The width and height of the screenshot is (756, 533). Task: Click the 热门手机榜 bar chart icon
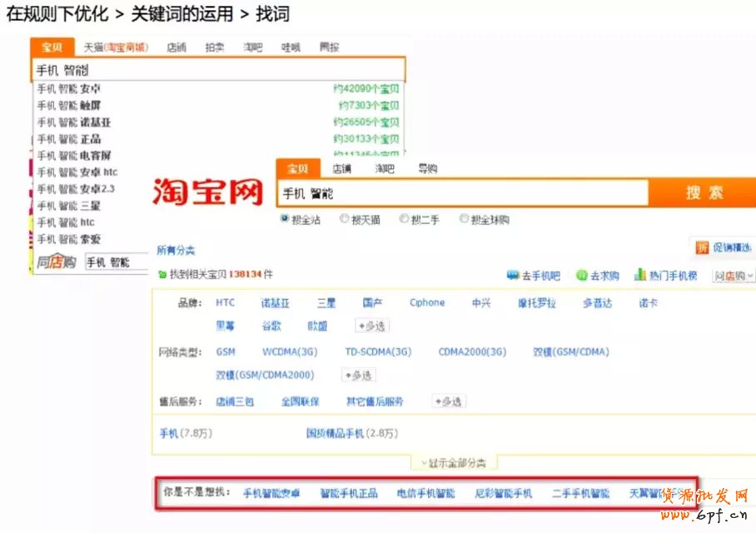[640, 275]
